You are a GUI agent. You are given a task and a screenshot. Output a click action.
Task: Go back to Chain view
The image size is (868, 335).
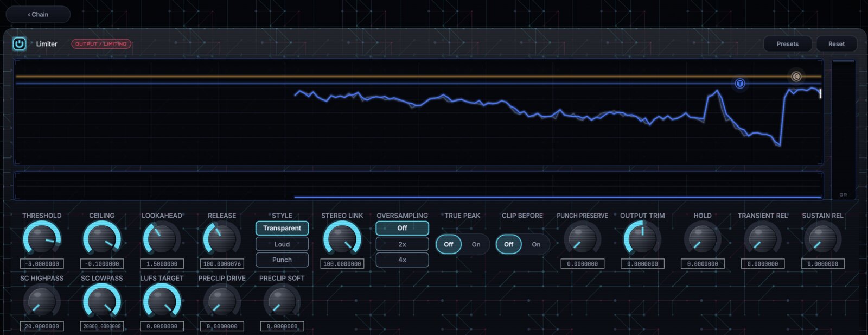pos(38,15)
